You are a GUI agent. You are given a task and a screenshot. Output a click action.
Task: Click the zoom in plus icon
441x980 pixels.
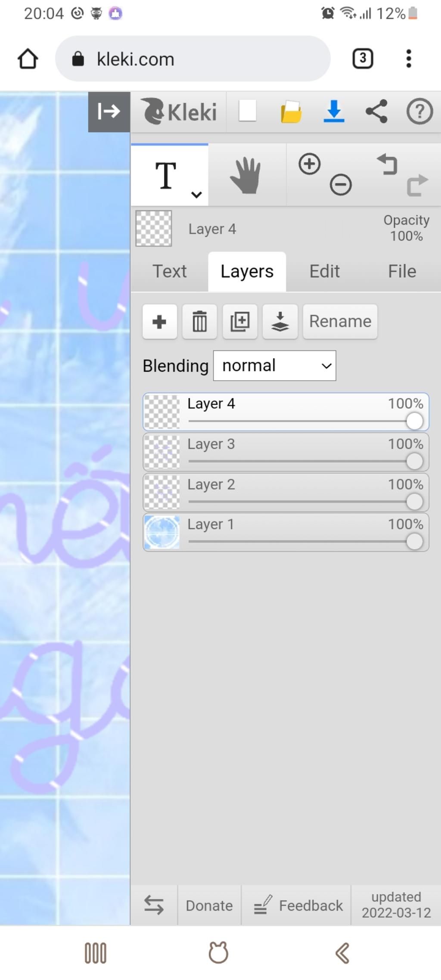pos(309,164)
